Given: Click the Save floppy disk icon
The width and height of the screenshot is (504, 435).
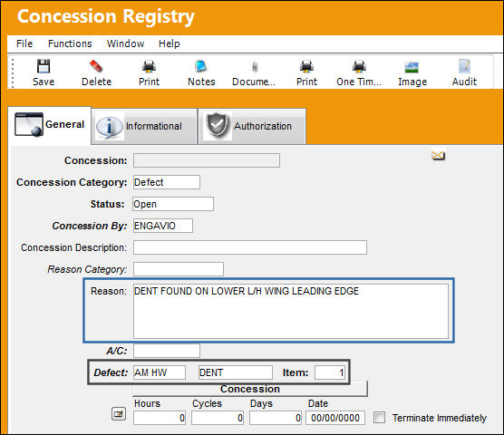Looking at the screenshot, I should pyautogui.click(x=44, y=66).
